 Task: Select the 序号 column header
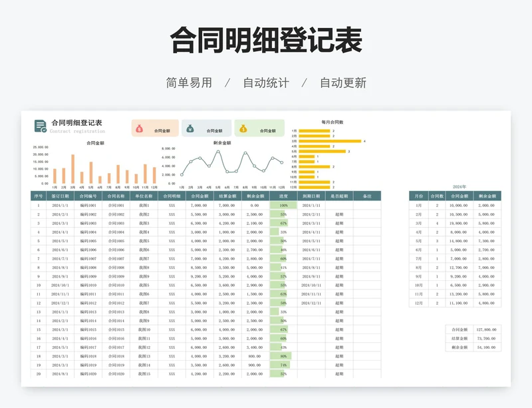[39, 196]
